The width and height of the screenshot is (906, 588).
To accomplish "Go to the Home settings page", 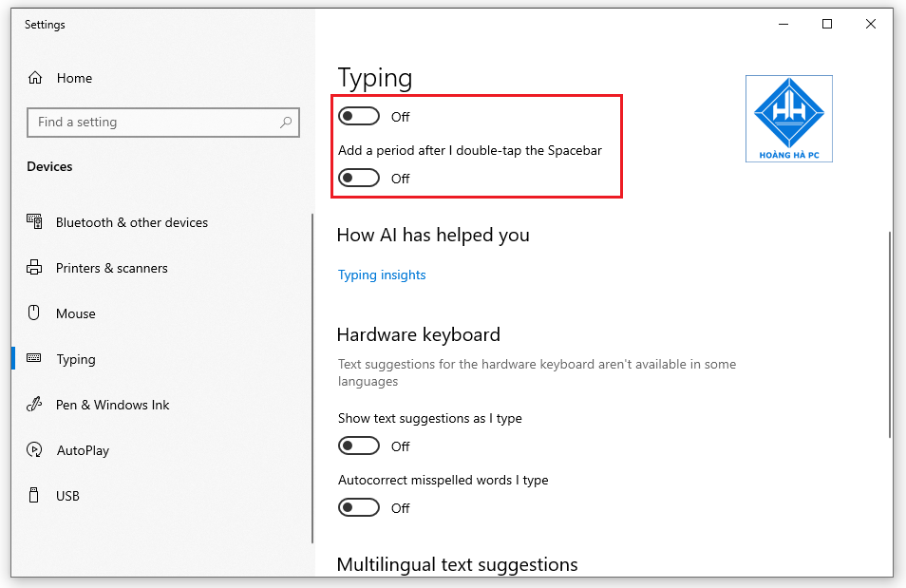I will (74, 78).
